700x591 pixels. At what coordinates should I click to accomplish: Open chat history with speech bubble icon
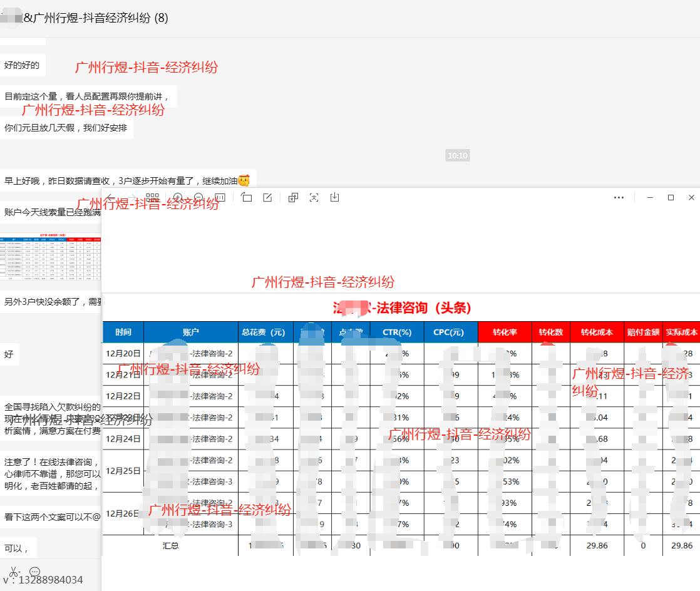tap(34, 572)
